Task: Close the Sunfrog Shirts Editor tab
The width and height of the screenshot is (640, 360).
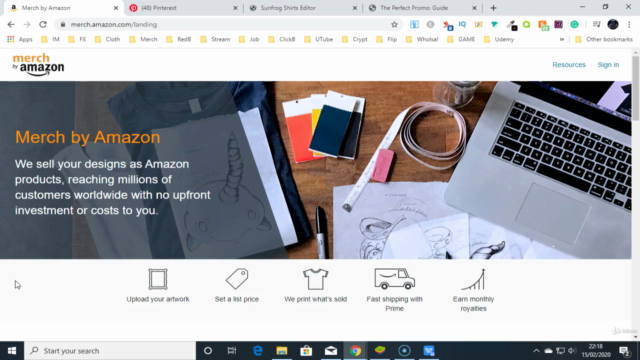Action: (355, 8)
